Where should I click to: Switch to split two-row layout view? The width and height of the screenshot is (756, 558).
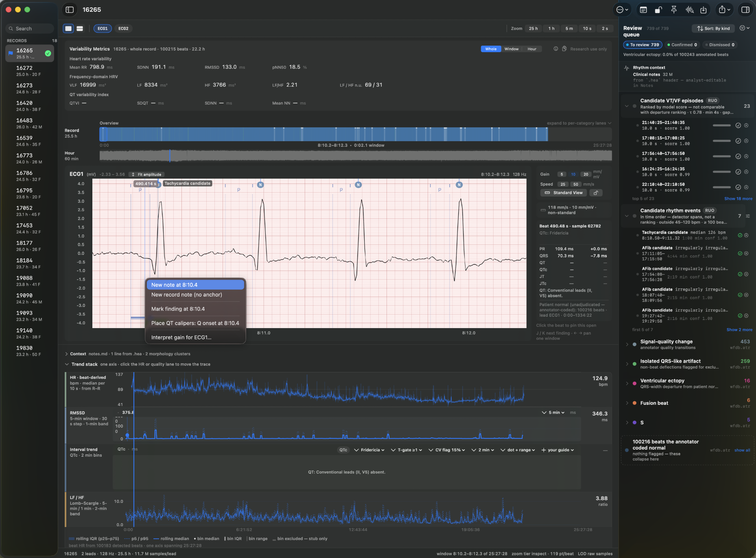[x=80, y=28]
